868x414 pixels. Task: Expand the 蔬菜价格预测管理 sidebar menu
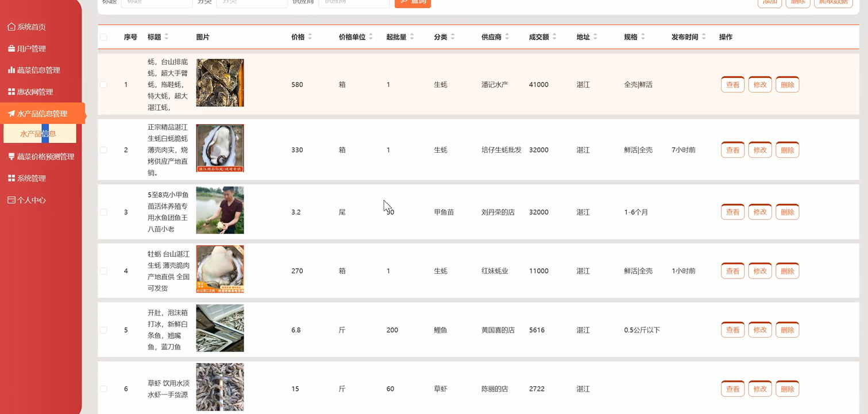(41, 157)
